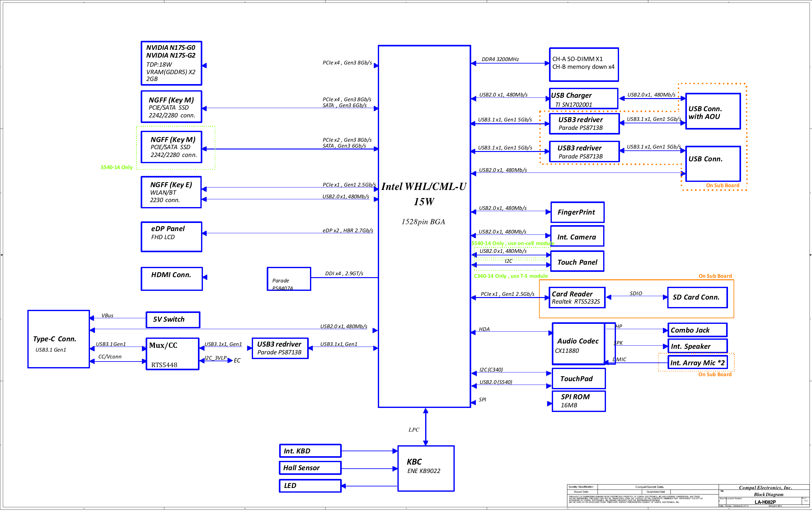Viewport: 812px width, 511px height.
Task: Click the KBC ENE KB9022 block
Action: [425, 468]
